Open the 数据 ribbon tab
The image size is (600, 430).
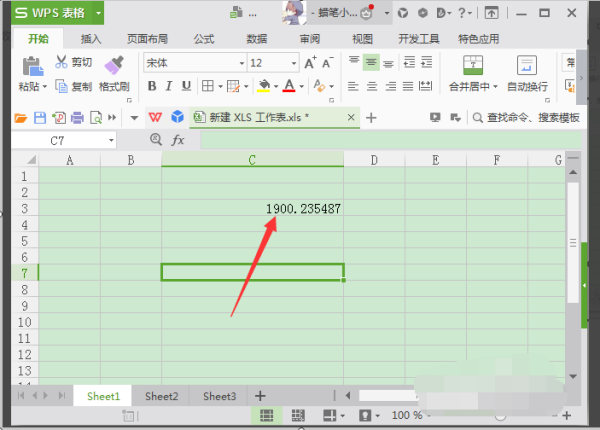(257, 39)
